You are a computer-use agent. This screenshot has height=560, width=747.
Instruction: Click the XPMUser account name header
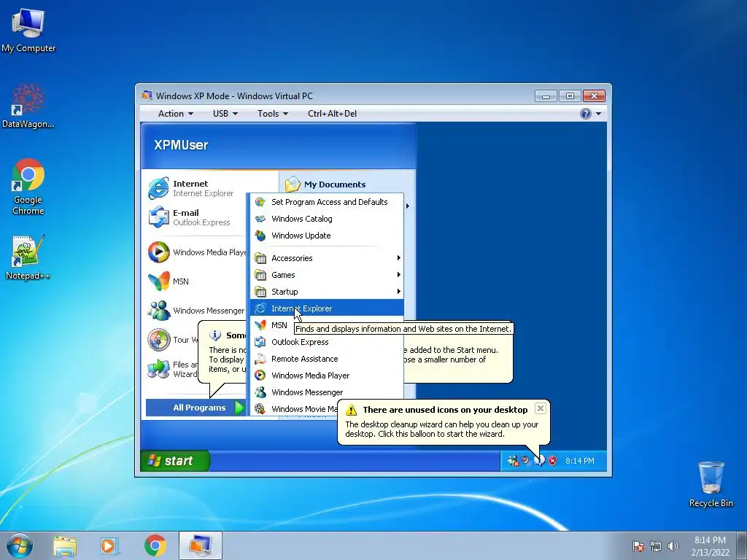click(x=181, y=145)
